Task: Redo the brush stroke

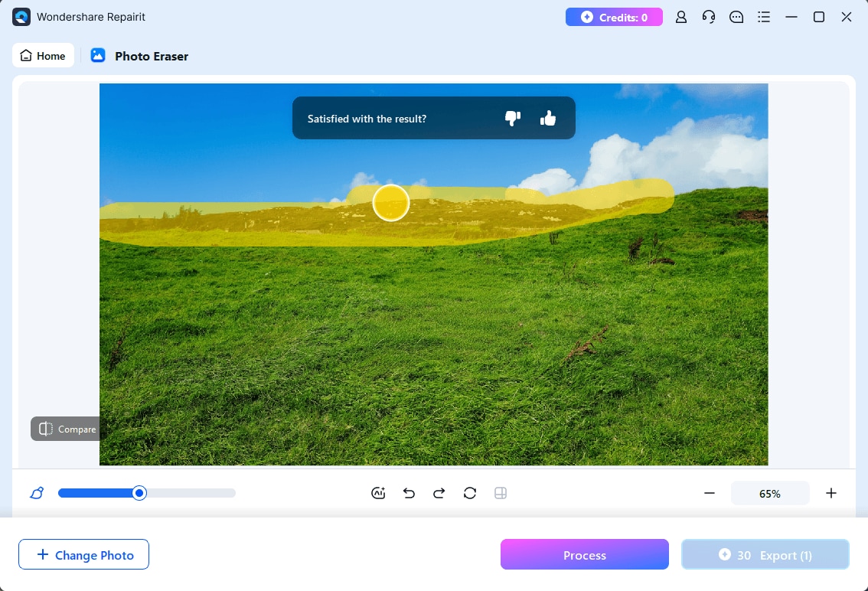Action: [439, 493]
